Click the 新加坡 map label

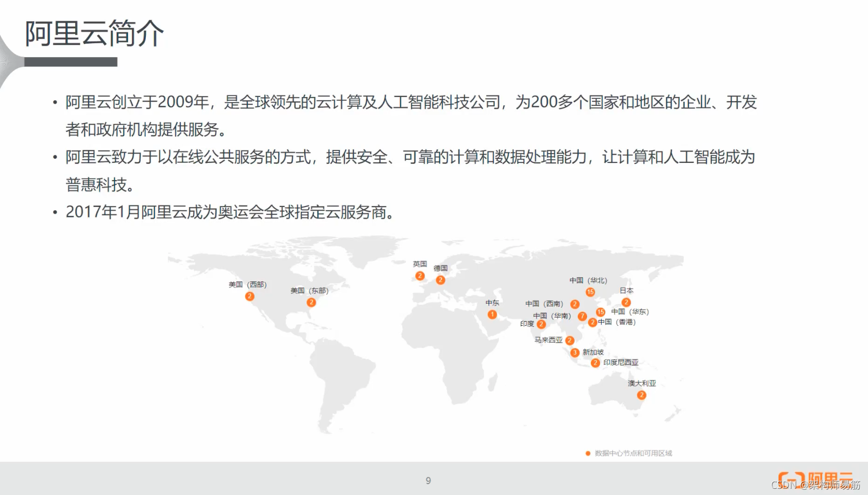click(593, 352)
